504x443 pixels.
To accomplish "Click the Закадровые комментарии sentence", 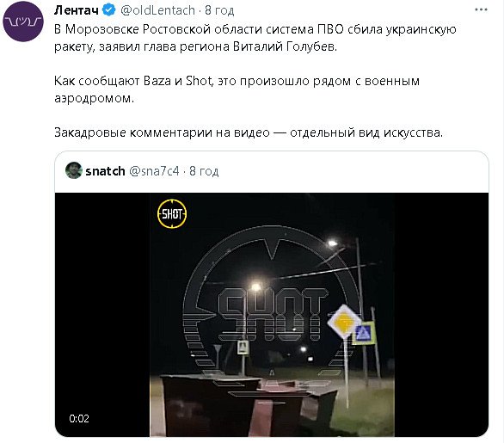I will tap(249, 132).
